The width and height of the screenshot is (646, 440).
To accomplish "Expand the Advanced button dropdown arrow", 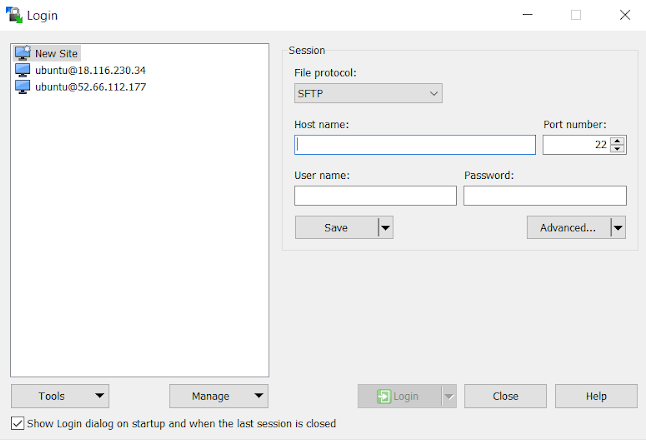I will [618, 228].
